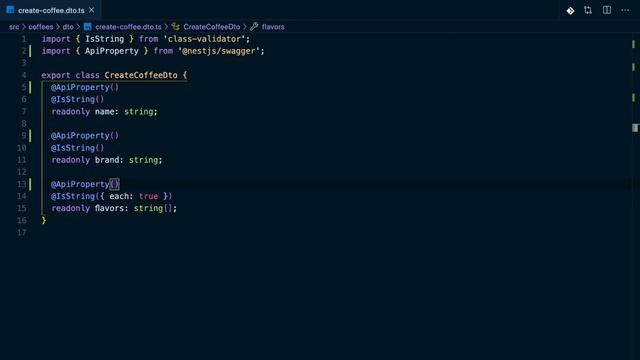Click line number 4 in the gutter

(24, 76)
